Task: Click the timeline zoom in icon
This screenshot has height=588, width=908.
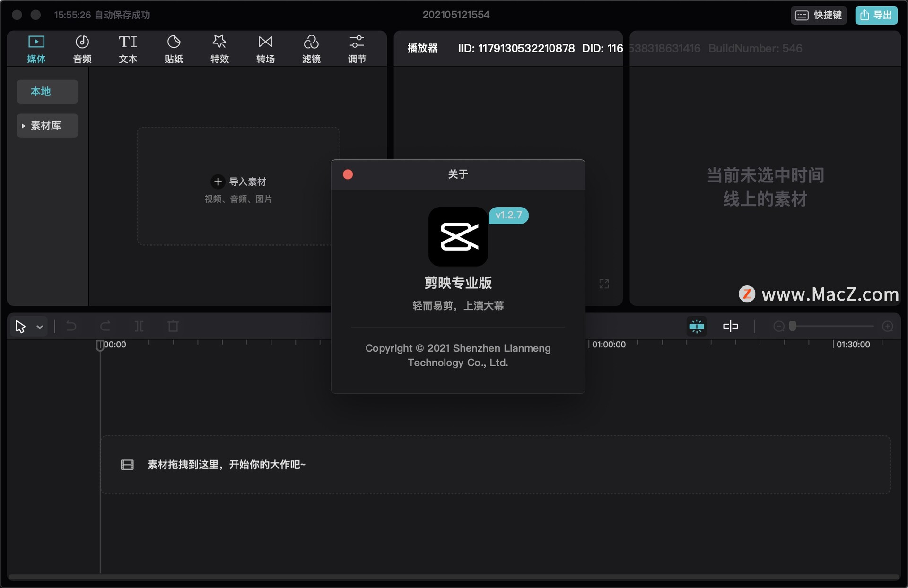Action: pyautogui.click(x=888, y=326)
